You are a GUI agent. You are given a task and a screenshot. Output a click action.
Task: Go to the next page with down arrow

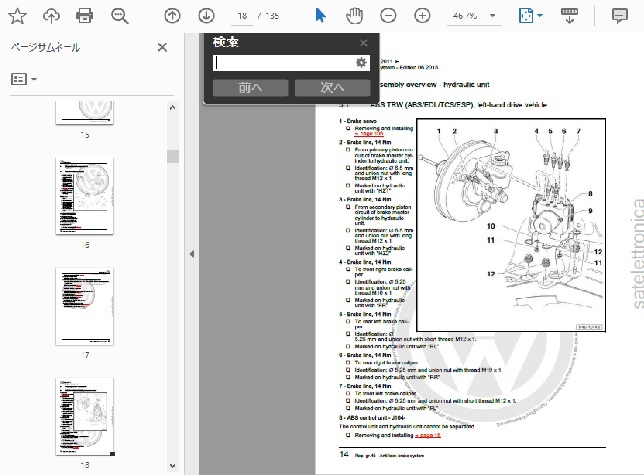tap(206, 16)
